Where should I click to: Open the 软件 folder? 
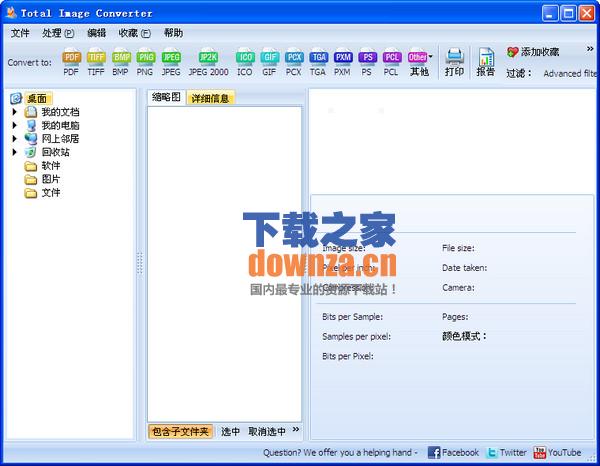tap(51, 166)
